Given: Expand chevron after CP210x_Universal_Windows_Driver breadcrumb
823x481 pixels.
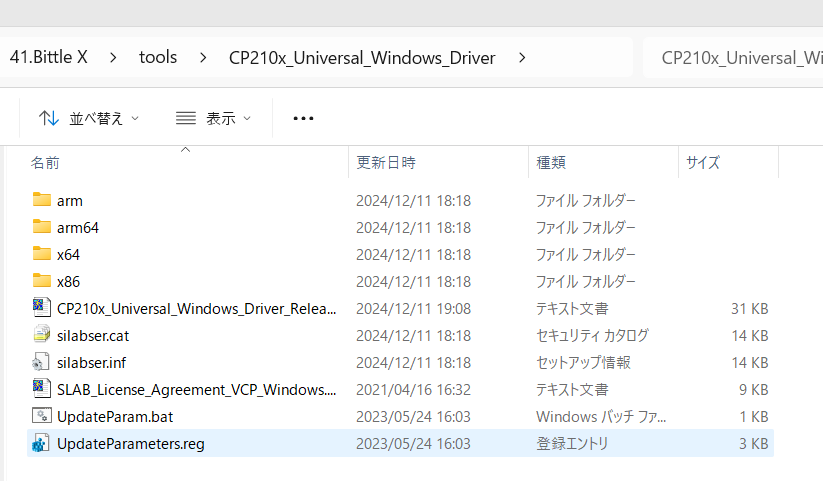Looking at the screenshot, I should coord(522,57).
